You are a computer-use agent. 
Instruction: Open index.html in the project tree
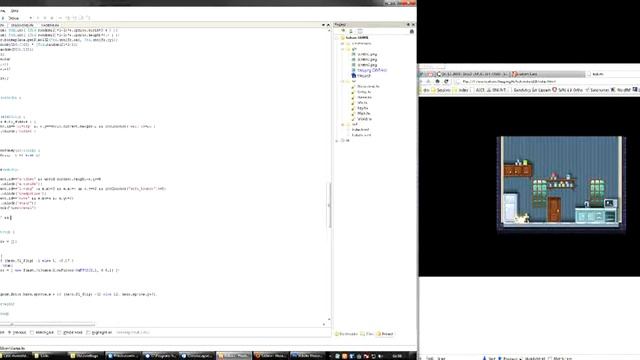360,129
